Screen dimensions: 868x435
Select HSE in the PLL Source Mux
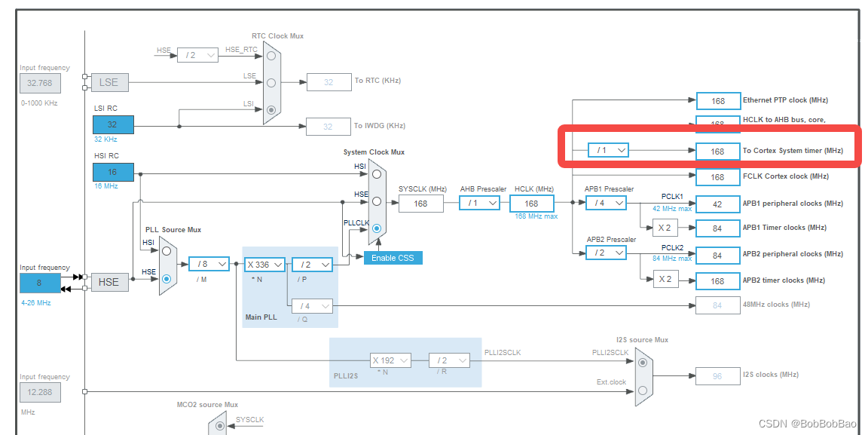[x=167, y=277]
